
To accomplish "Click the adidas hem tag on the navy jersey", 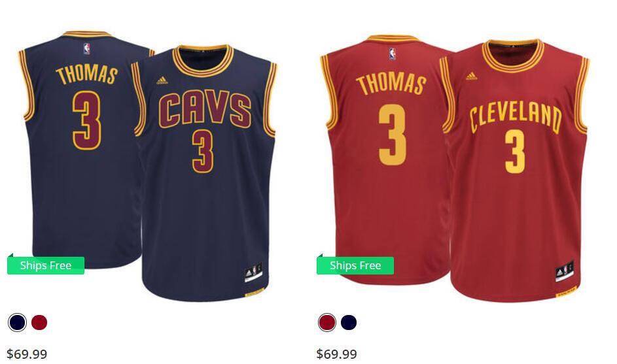I will (253, 273).
